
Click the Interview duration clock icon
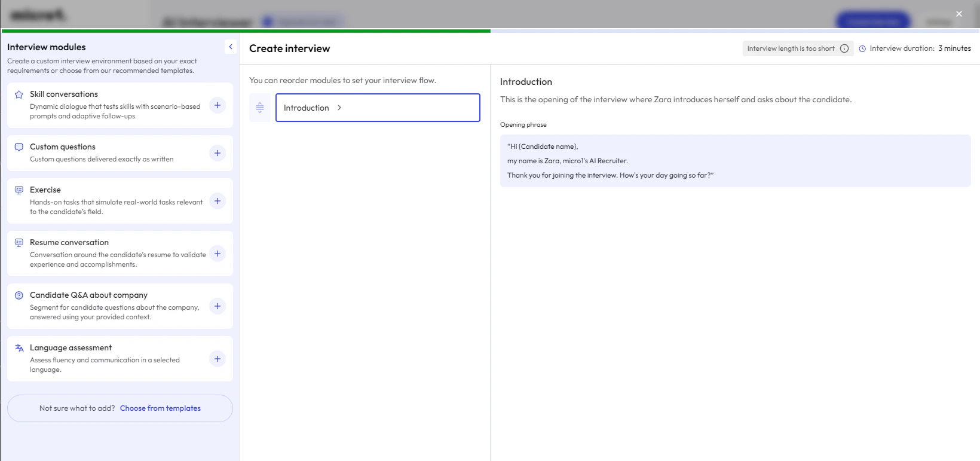point(862,49)
